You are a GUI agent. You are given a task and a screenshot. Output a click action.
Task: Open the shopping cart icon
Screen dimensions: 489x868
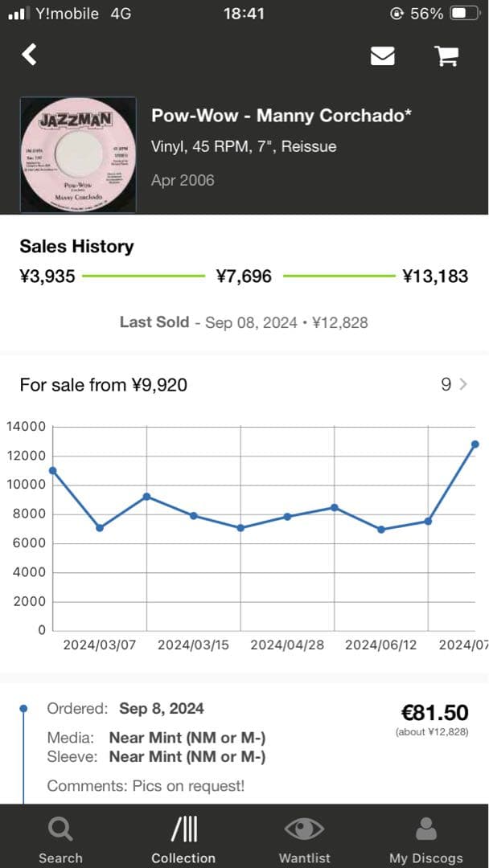(446, 55)
